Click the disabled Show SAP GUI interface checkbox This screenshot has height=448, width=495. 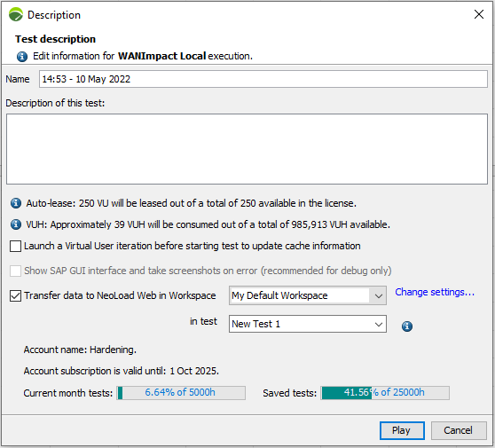(x=15, y=271)
